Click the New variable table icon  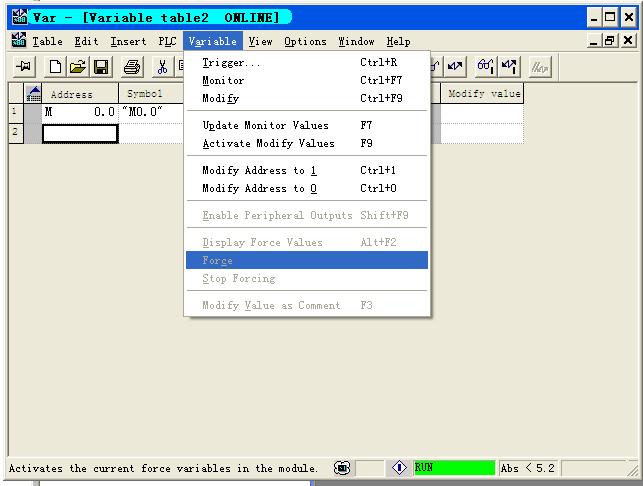58,67
